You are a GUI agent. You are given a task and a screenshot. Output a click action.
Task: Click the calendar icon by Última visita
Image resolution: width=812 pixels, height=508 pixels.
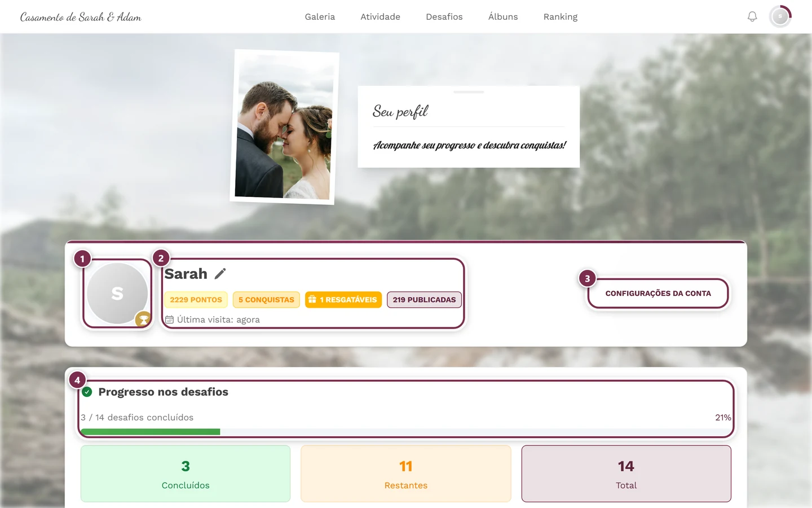tap(169, 319)
